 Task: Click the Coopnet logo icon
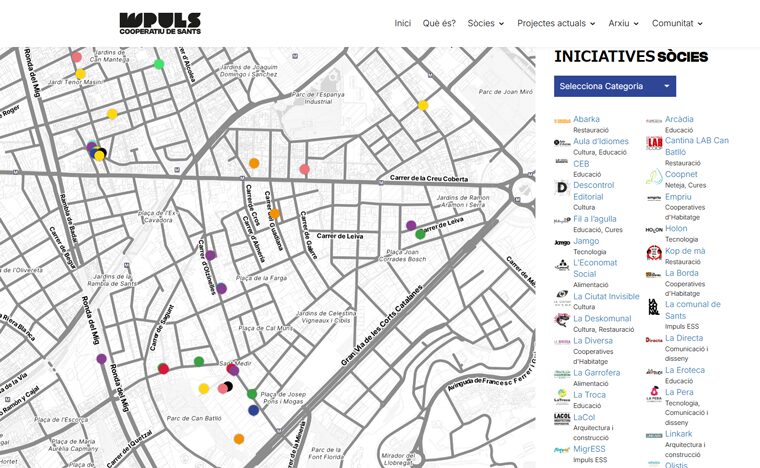coord(654,176)
